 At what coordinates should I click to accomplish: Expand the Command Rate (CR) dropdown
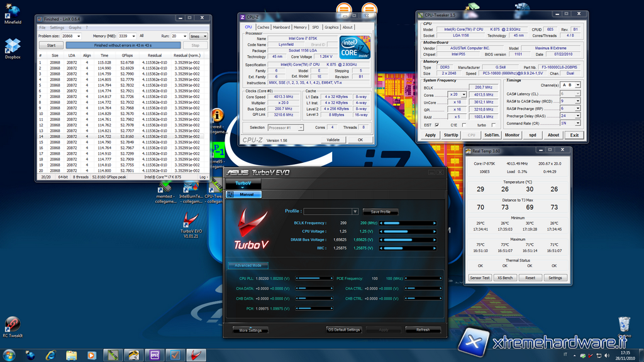(577, 124)
